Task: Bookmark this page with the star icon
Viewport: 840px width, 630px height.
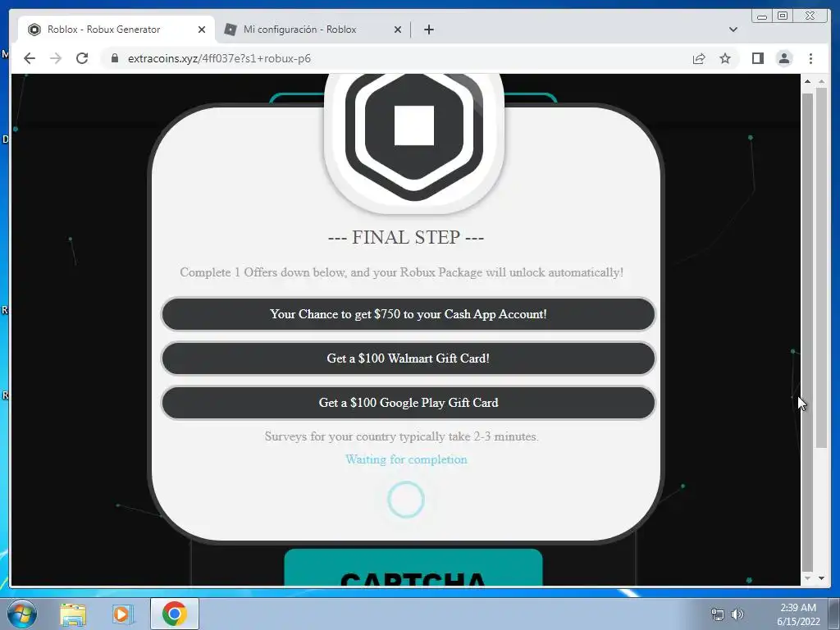Action: 725,58
